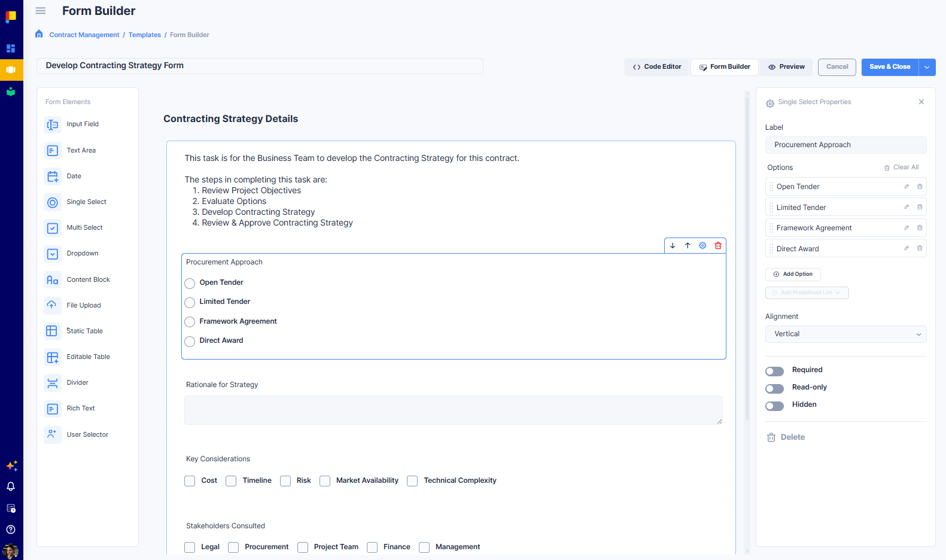
Task: Open the user profile avatar
Action: tap(11, 551)
